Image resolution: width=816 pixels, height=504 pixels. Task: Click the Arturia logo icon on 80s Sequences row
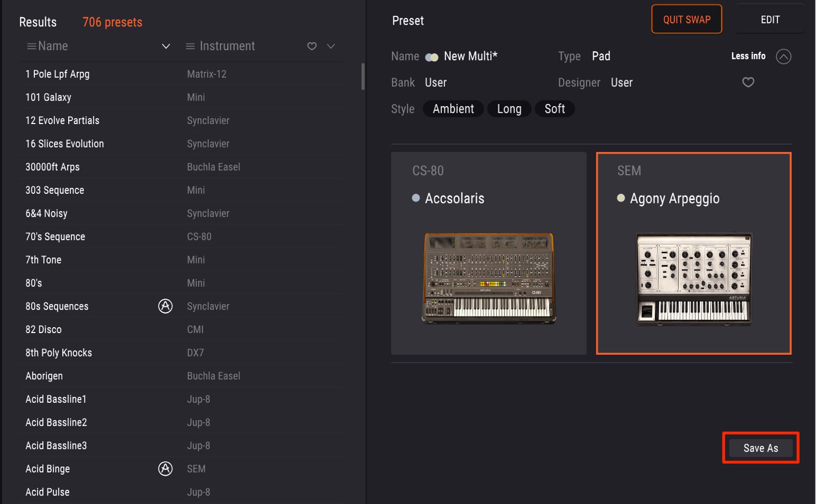(x=165, y=306)
